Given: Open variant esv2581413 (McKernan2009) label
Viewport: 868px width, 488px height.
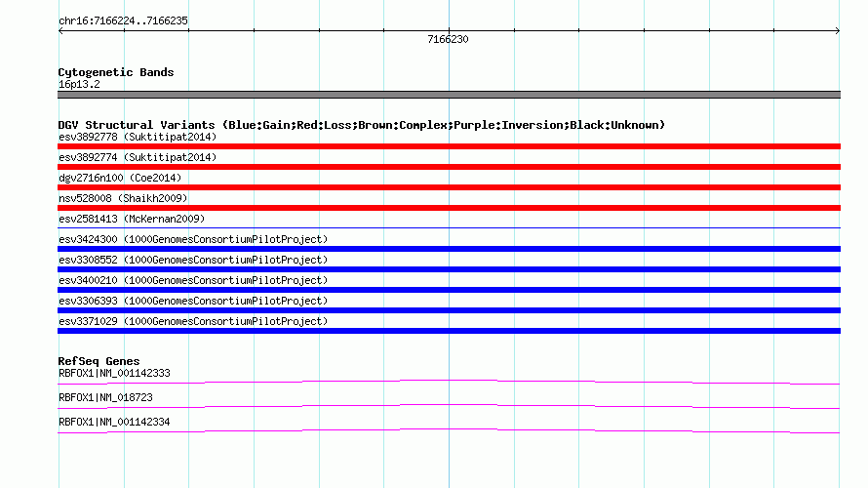Looking at the screenshot, I should (132, 219).
